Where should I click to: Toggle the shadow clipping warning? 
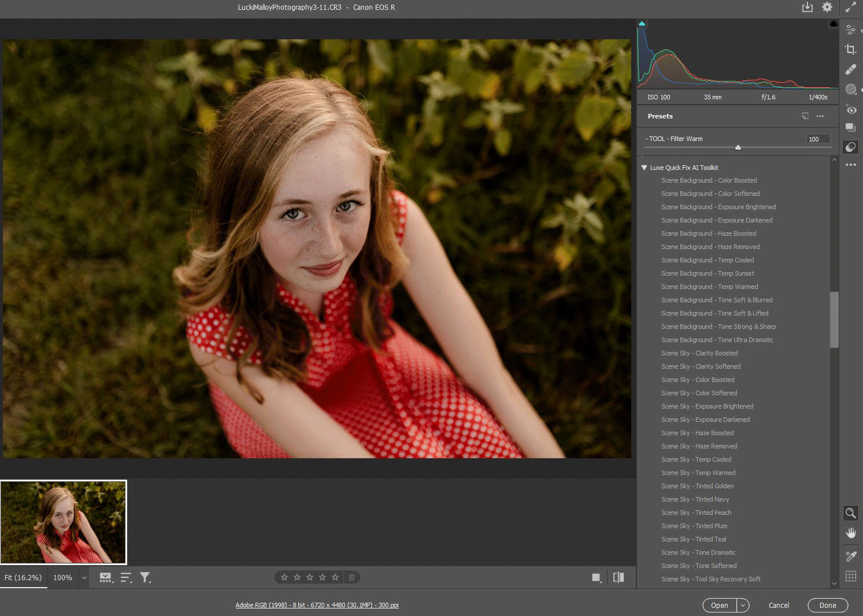click(x=642, y=24)
